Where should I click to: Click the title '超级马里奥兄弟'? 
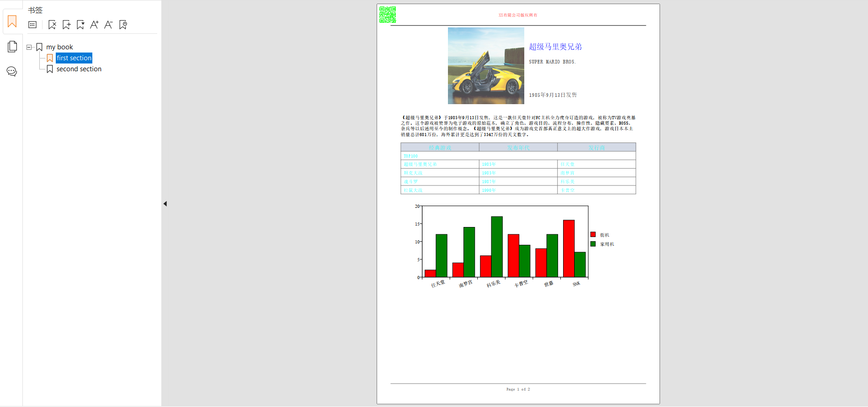[x=555, y=47]
